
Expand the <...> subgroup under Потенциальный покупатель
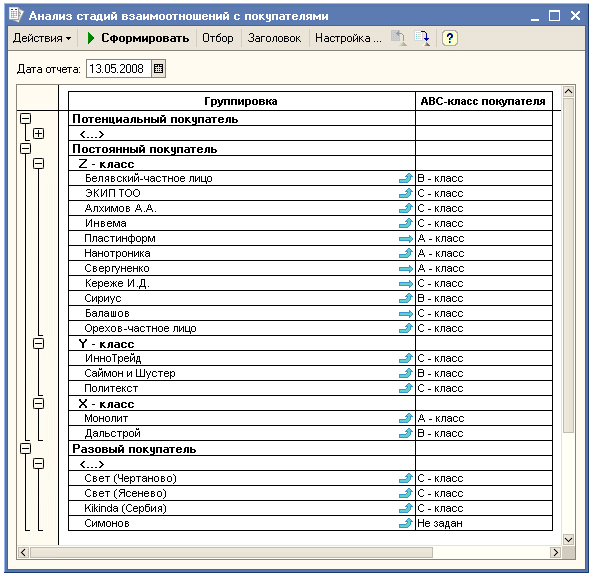[x=39, y=133]
